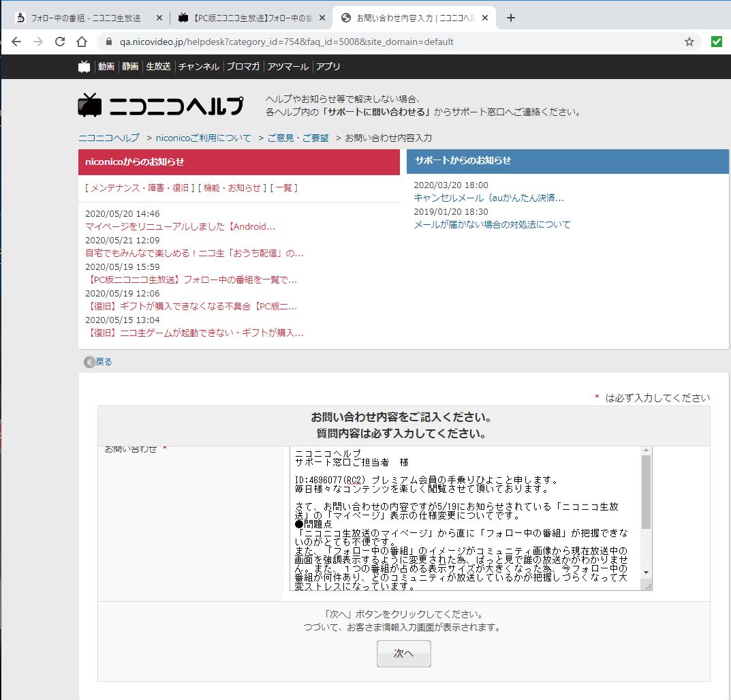Viewport: 731px width, 700px height.
Task: Click the date 2020/03/20 18:00
Action: pos(451,185)
